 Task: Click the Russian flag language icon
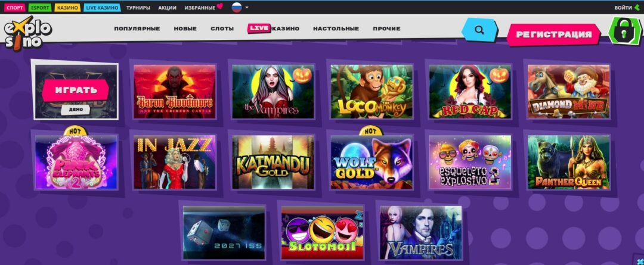click(x=237, y=7)
